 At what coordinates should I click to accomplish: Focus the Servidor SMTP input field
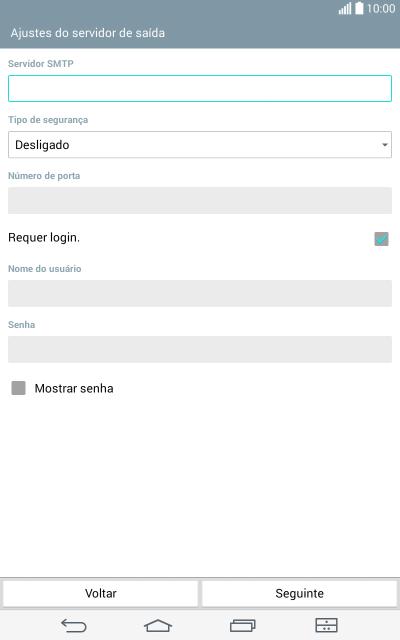tap(200, 89)
